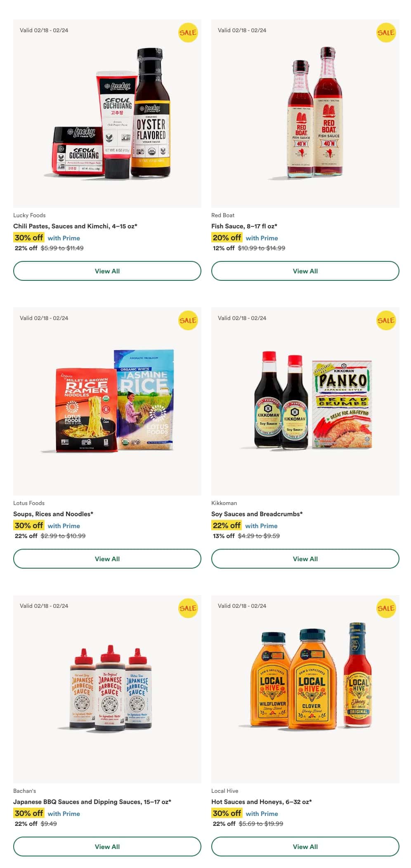
Task: View all Red Boat fish sauce deals
Action: pyautogui.click(x=305, y=271)
